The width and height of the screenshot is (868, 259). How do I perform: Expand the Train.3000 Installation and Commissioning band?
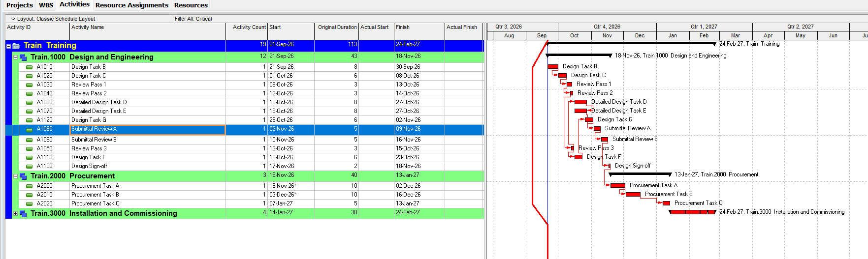[x=15, y=213]
